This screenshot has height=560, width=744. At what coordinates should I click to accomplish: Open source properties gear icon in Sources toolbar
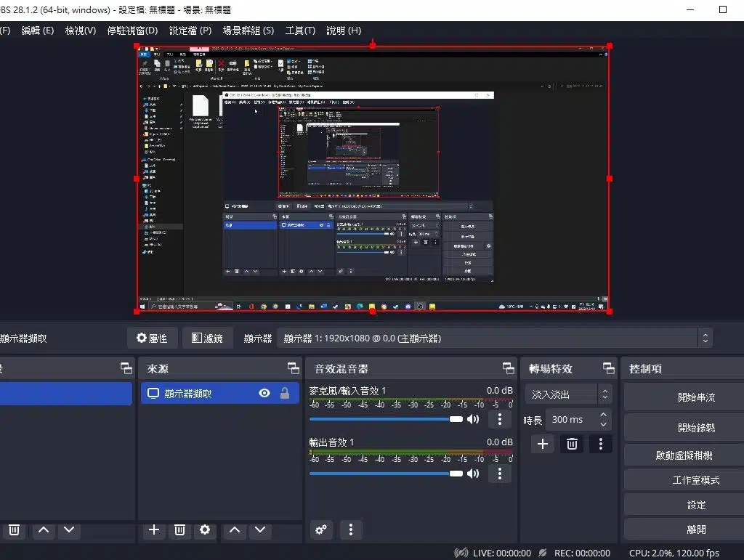(x=205, y=530)
